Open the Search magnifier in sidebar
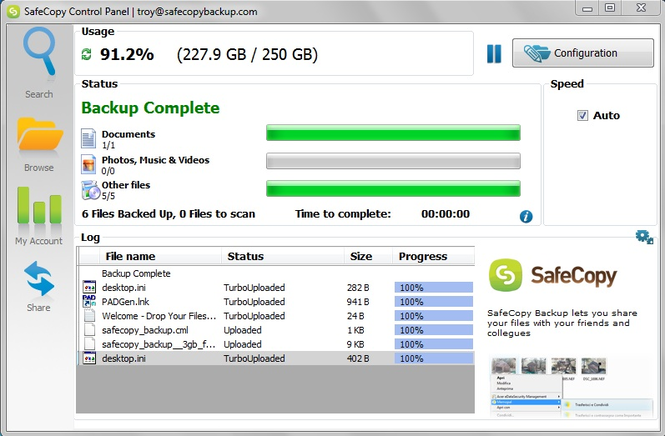The width and height of the screenshot is (665, 436). (39, 55)
